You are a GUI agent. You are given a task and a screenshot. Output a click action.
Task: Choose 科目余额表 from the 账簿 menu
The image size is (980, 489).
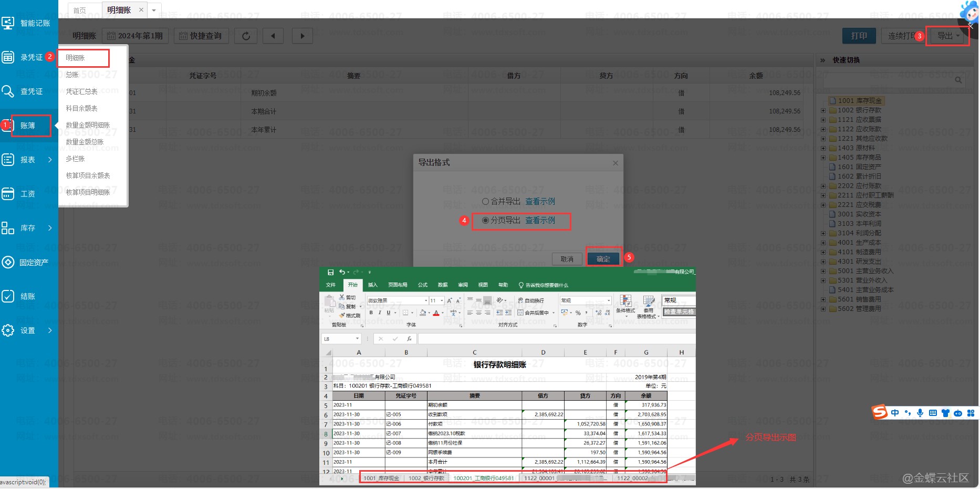pos(81,108)
